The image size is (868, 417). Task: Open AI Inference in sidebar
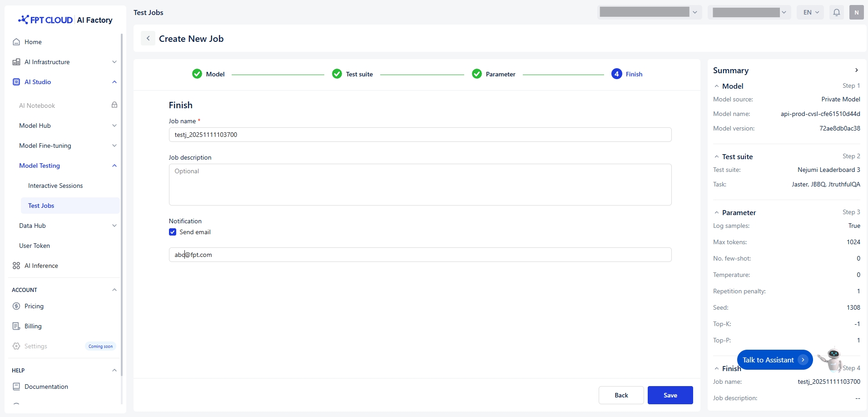tap(41, 266)
